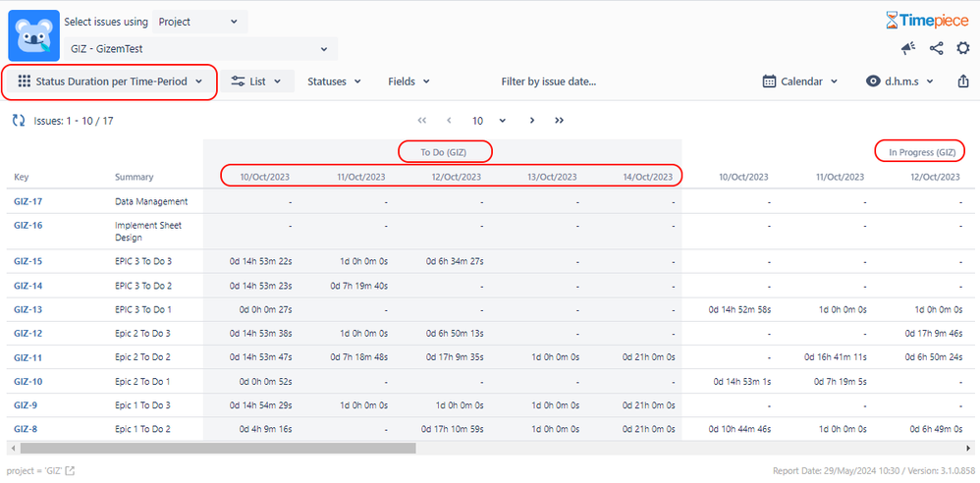Screen dimensions: 980x483
Task: Click cell 0d 14h 53m 1s
Action: (742, 381)
